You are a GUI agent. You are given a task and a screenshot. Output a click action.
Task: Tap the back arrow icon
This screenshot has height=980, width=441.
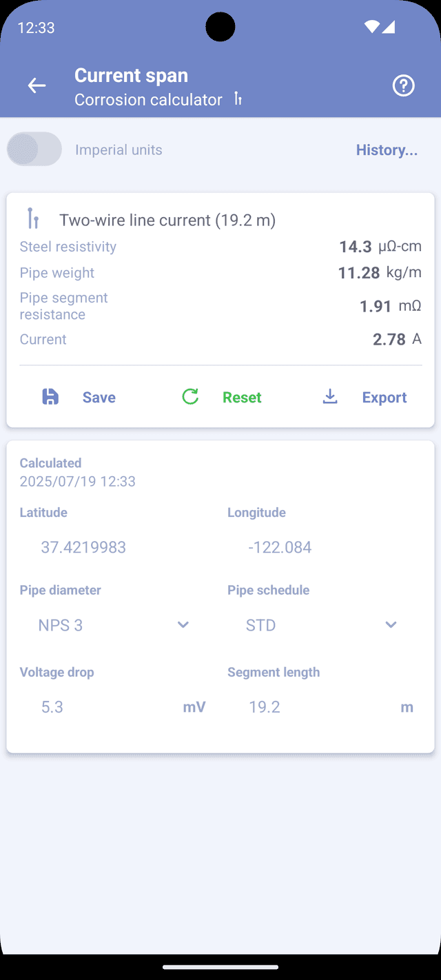click(x=37, y=85)
